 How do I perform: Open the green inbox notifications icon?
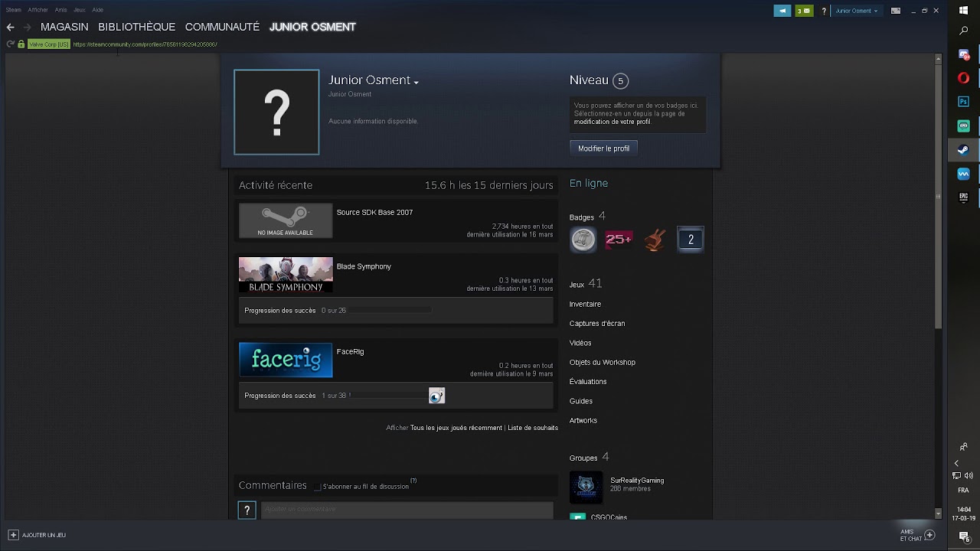[804, 11]
